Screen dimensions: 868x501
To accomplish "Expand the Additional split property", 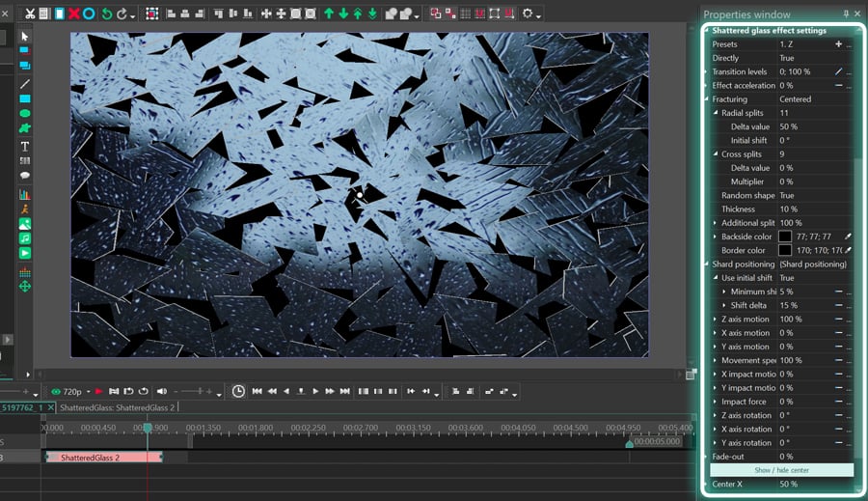I will (x=716, y=223).
